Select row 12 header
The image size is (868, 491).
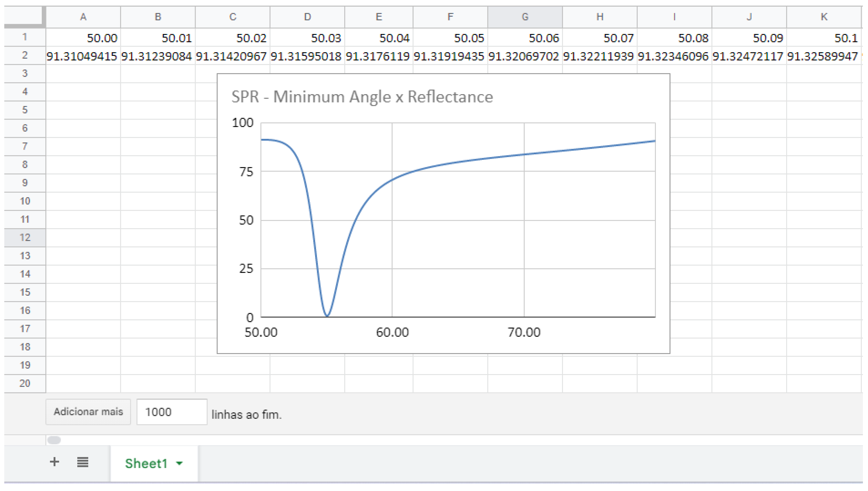pyautogui.click(x=25, y=237)
